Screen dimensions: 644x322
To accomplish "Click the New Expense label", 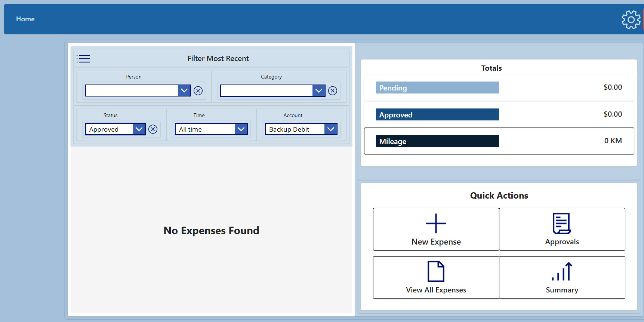I will click(436, 242).
